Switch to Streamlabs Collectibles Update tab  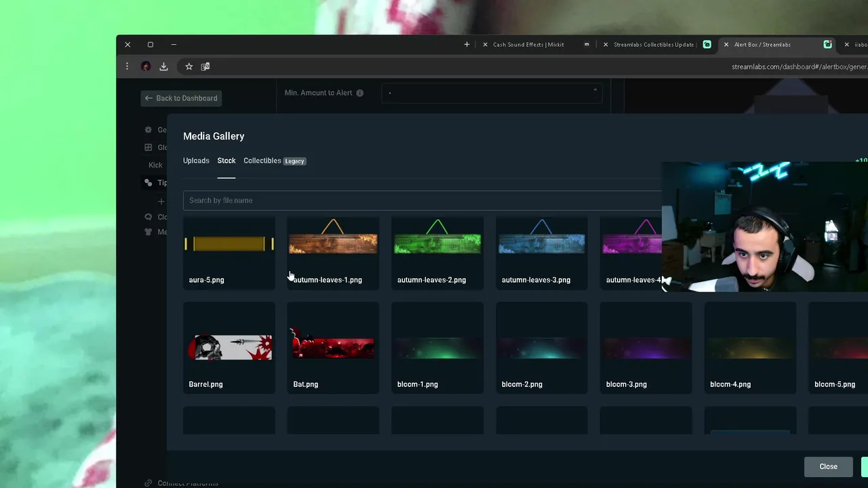point(654,45)
